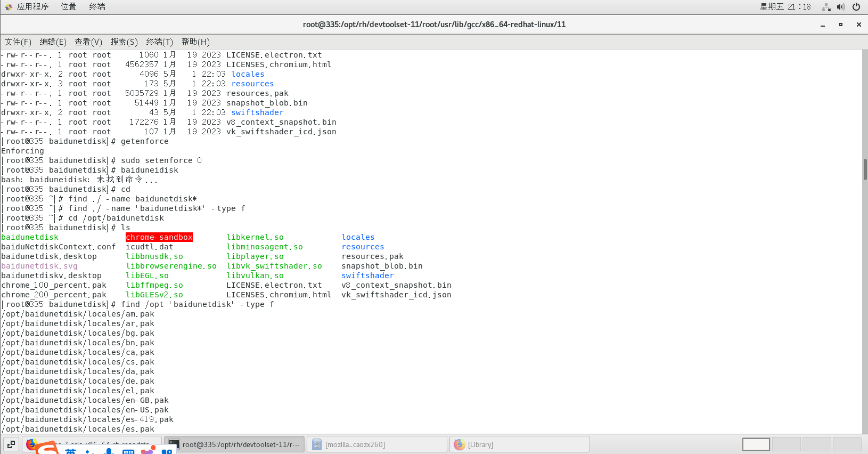Select the fourth workspace in switcher

pos(847,444)
